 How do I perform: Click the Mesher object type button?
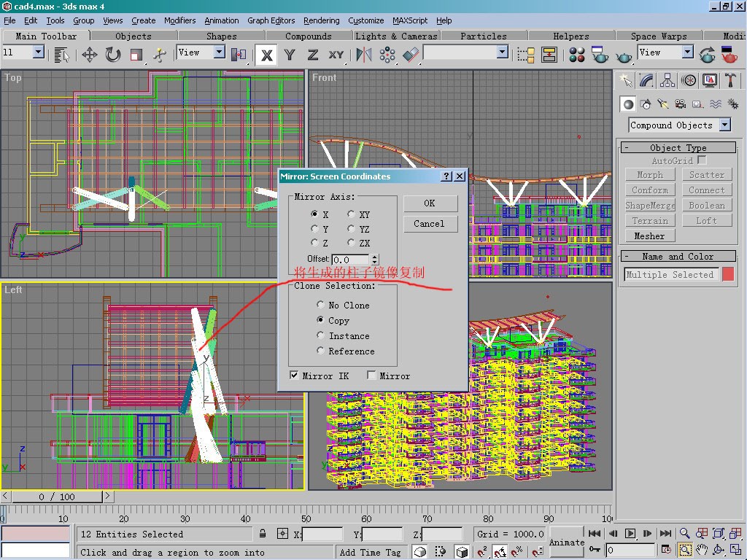(649, 236)
